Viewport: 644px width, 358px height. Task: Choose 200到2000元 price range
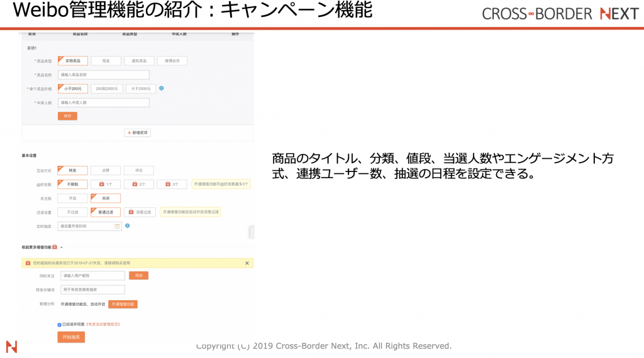click(107, 89)
